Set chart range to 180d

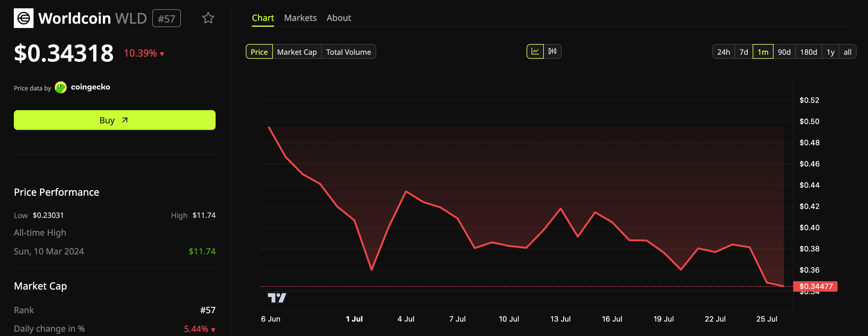808,52
